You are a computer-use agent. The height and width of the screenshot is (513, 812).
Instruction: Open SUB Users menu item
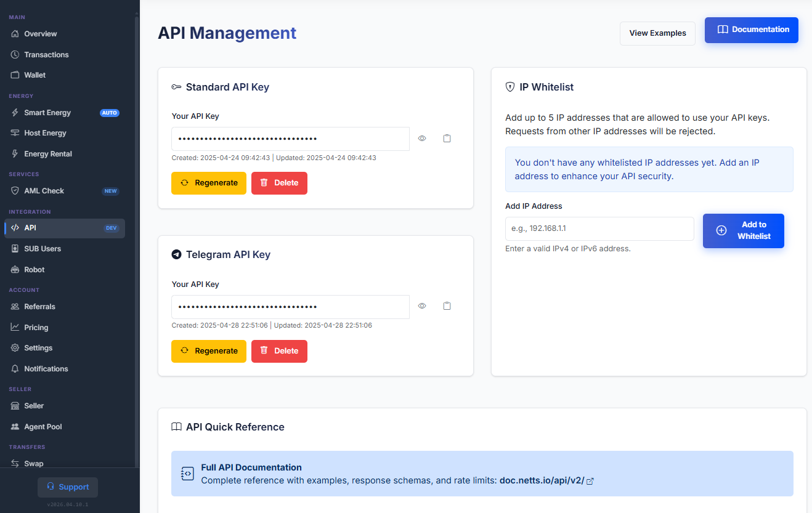(x=43, y=249)
